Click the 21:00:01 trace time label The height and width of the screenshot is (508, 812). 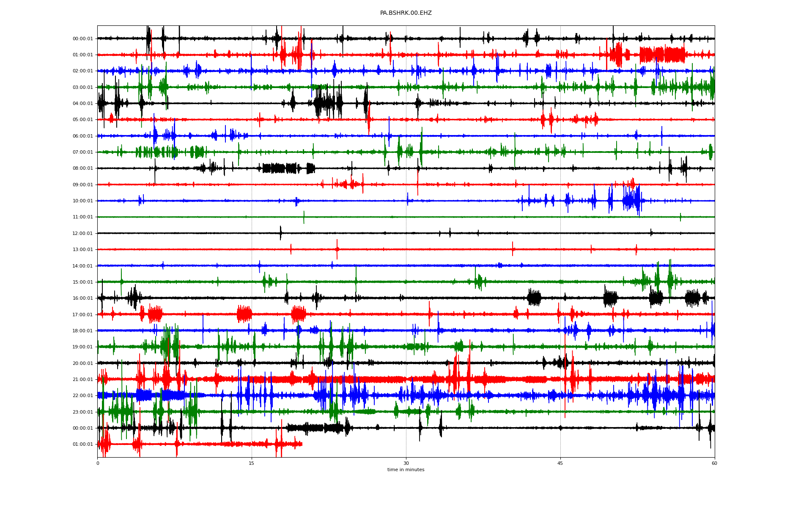[x=82, y=380]
